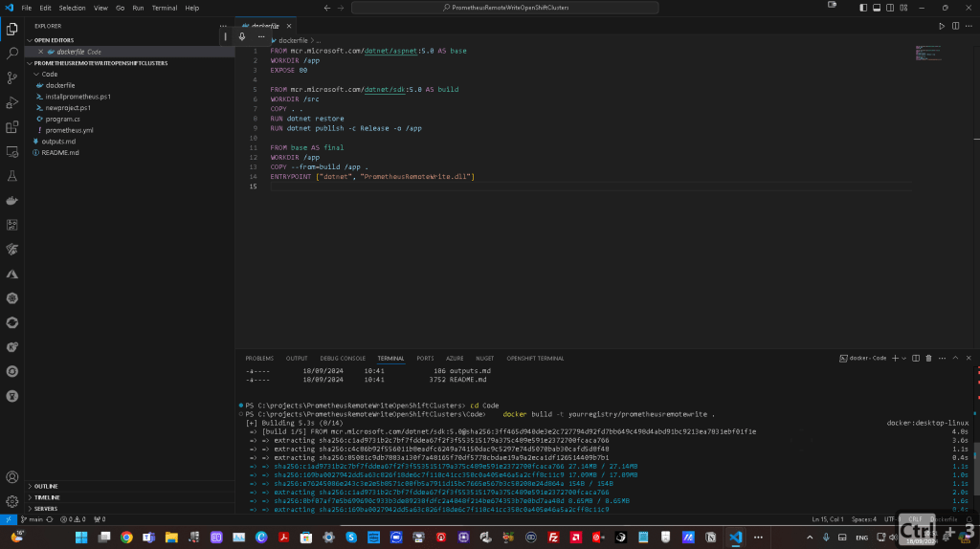Toggle secondary side bar visibility

coord(890,8)
